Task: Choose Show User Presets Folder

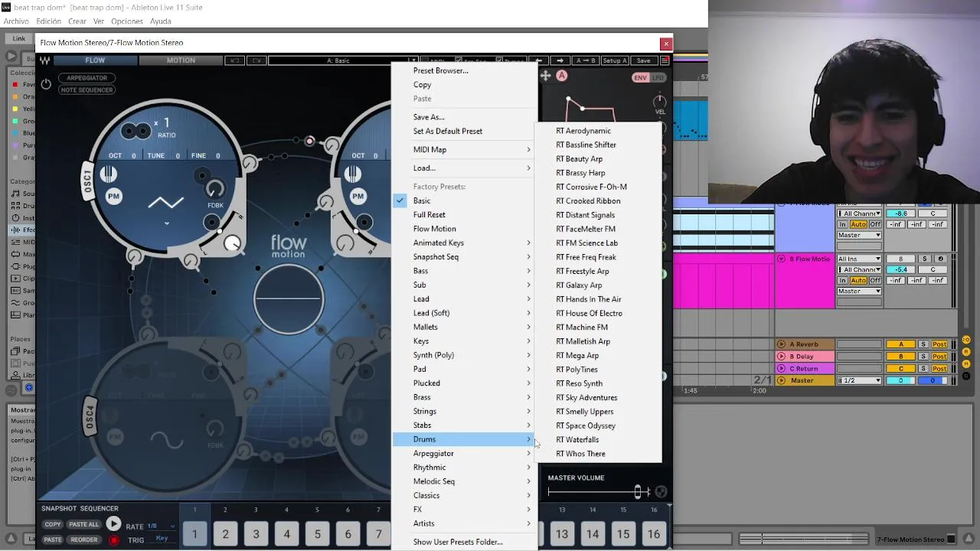Action: pos(464,542)
